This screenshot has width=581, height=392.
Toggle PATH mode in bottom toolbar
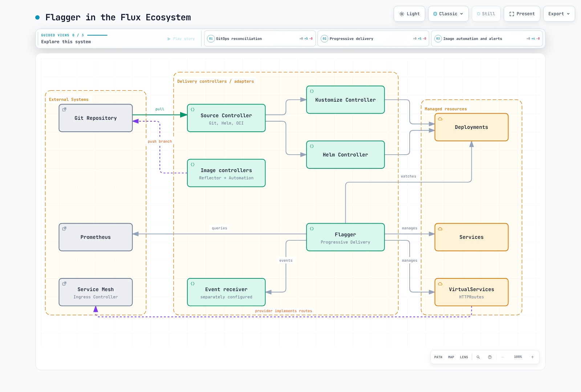438,357
